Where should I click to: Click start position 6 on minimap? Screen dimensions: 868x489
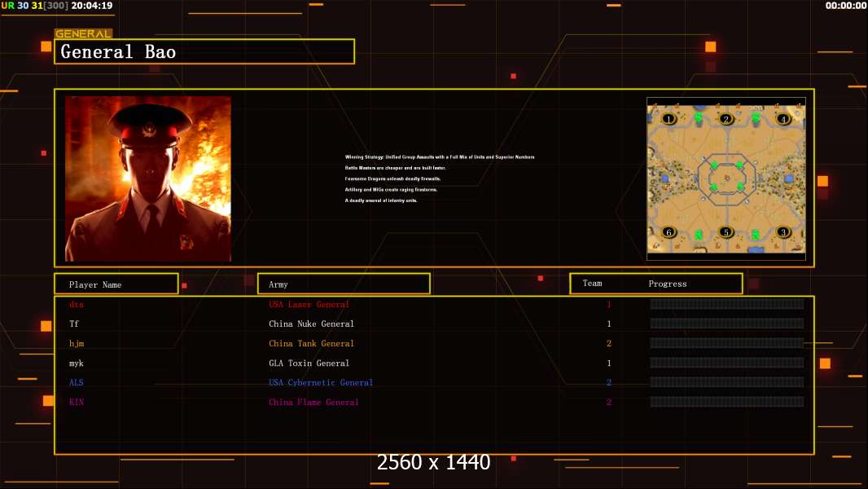tap(669, 232)
